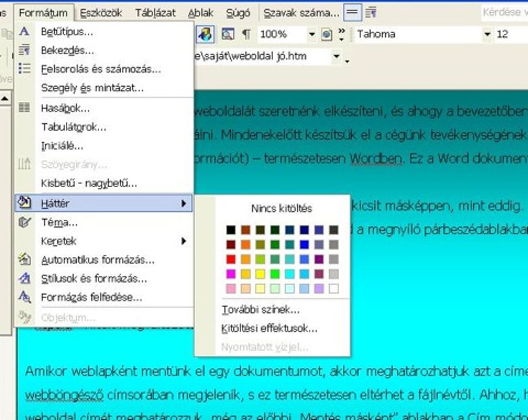Click the Téma theme icon
The height and width of the screenshot is (420, 528).
[24, 222]
